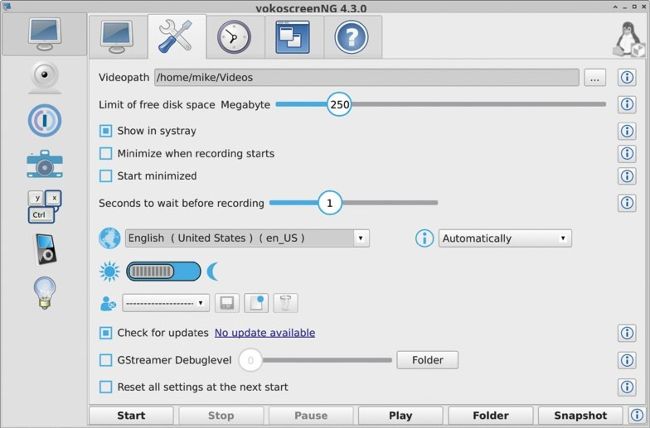Click the window menu icon in title bar

coord(6,5)
